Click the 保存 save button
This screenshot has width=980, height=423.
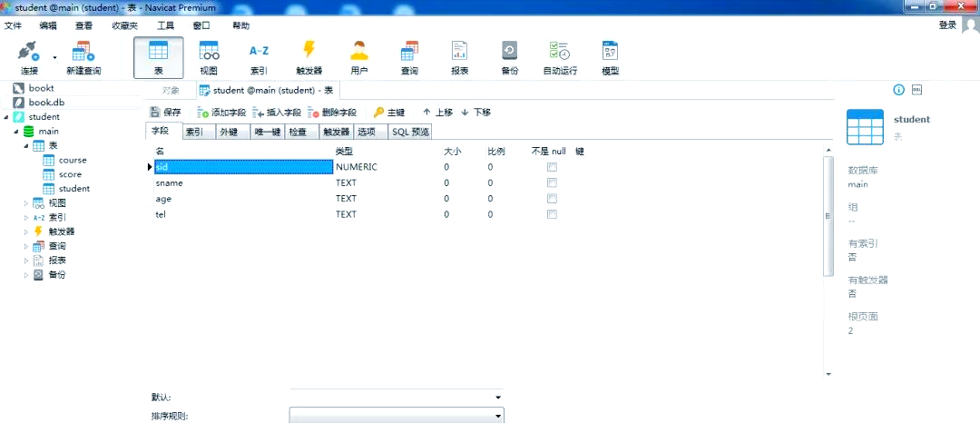(166, 113)
